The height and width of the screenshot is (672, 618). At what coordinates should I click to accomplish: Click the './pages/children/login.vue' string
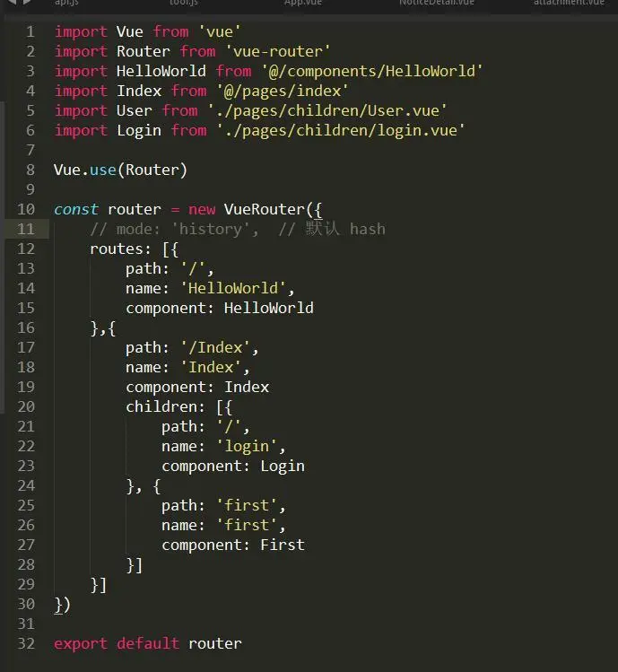341,130
